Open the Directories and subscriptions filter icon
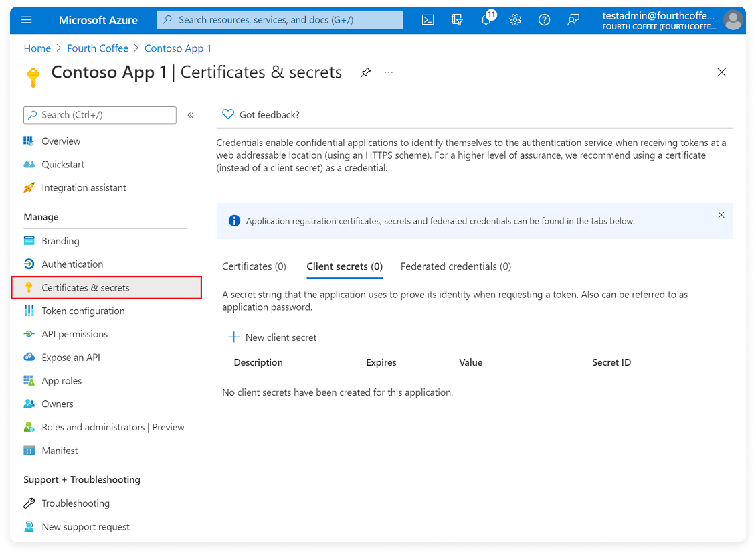The height and width of the screenshot is (555, 756). click(456, 20)
